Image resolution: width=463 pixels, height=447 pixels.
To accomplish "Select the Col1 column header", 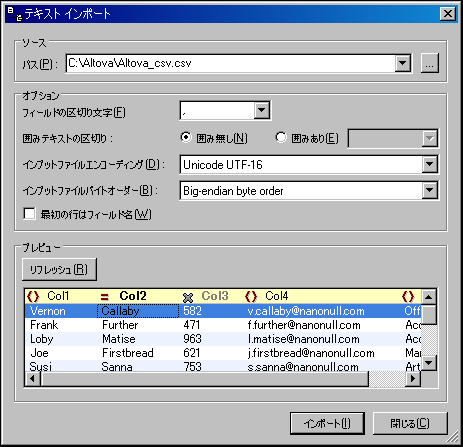I will coord(62,296).
